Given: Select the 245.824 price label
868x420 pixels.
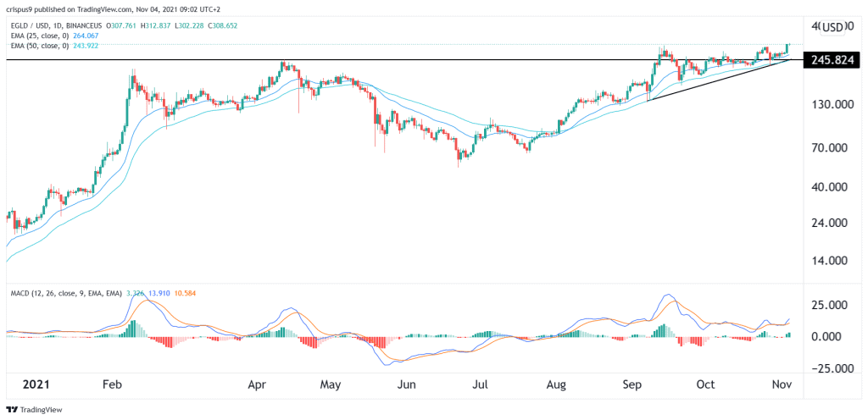Looking at the screenshot, I should tap(832, 59).
